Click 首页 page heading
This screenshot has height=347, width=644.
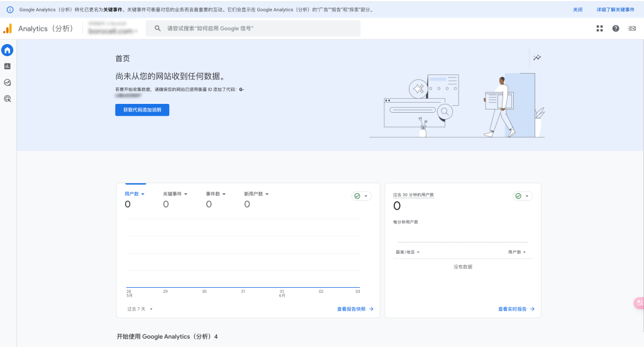123,59
